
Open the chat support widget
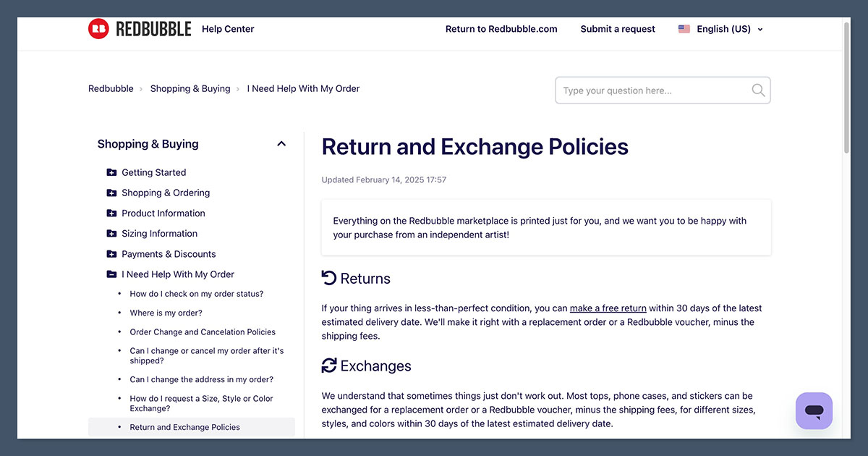(814, 410)
